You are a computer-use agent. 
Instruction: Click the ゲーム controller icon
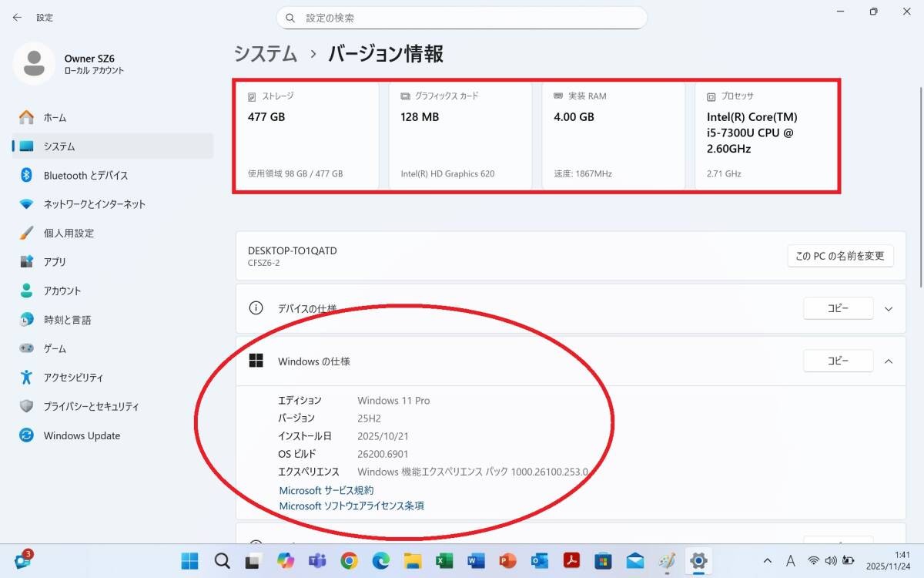(27, 348)
